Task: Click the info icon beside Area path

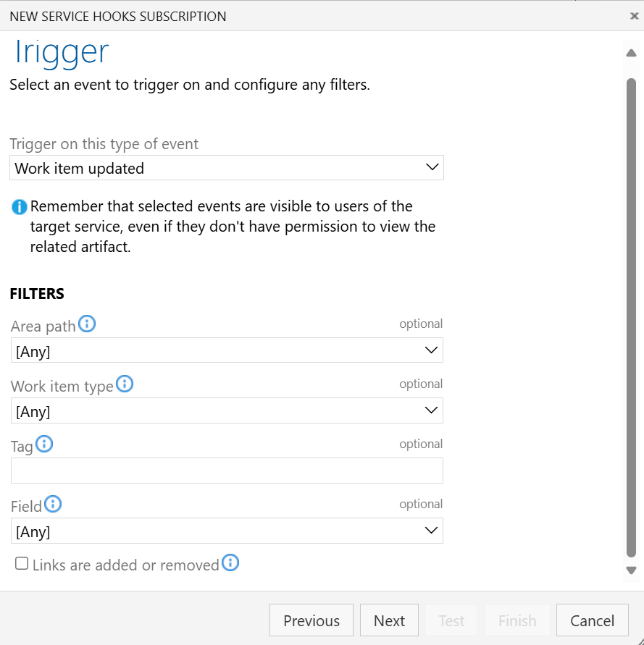Action: (x=87, y=324)
